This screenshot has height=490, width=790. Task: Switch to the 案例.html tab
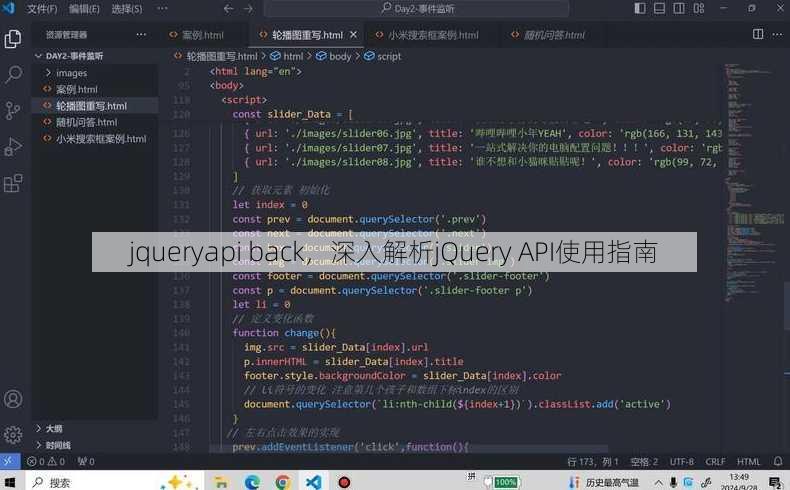pos(203,35)
